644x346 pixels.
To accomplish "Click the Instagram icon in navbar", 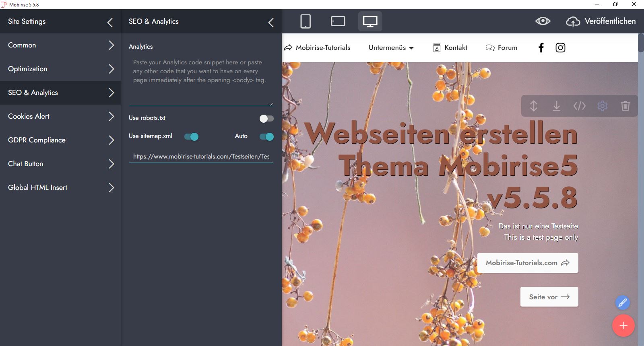I will 560,48.
